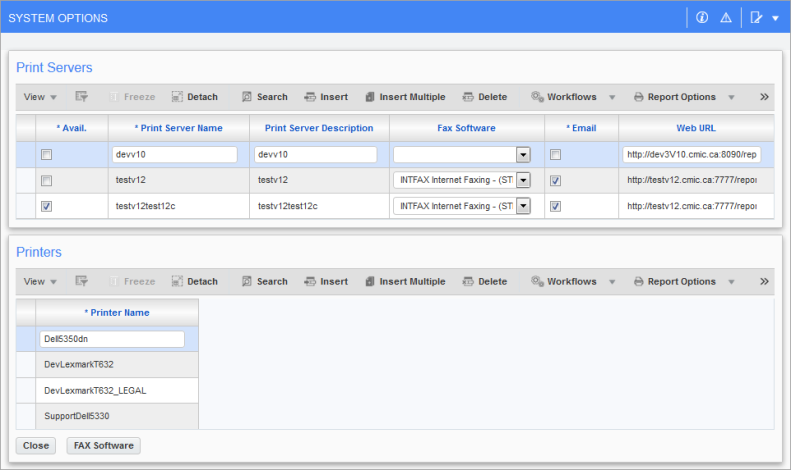Toggle Avail. checkbox for testv12
Image resolution: width=791 pixels, height=470 pixels.
tap(46, 181)
